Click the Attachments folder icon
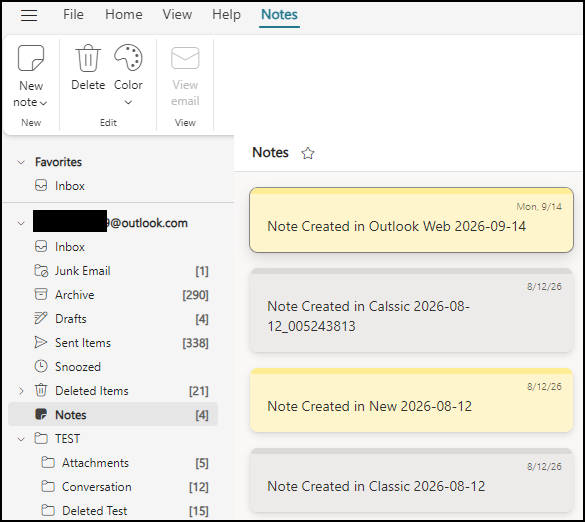Screen dimensions: 585x522 coord(48,462)
